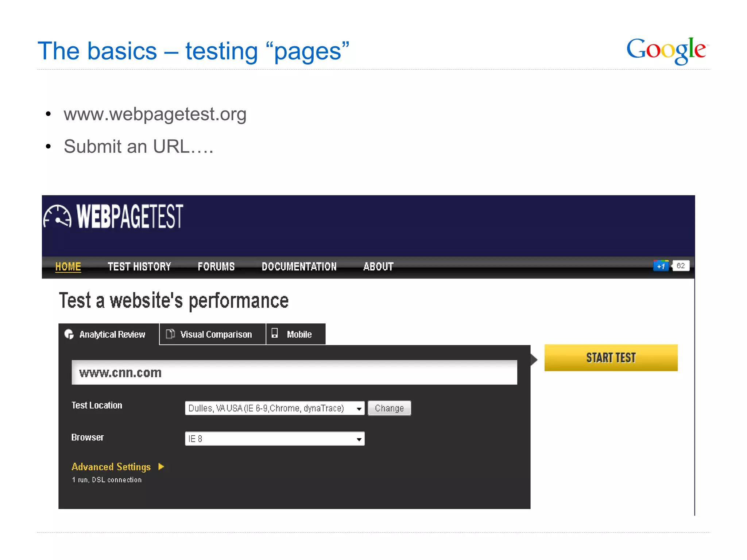747x560 pixels.
Task: Click the Change location button
Action: (x=389, y=408)
